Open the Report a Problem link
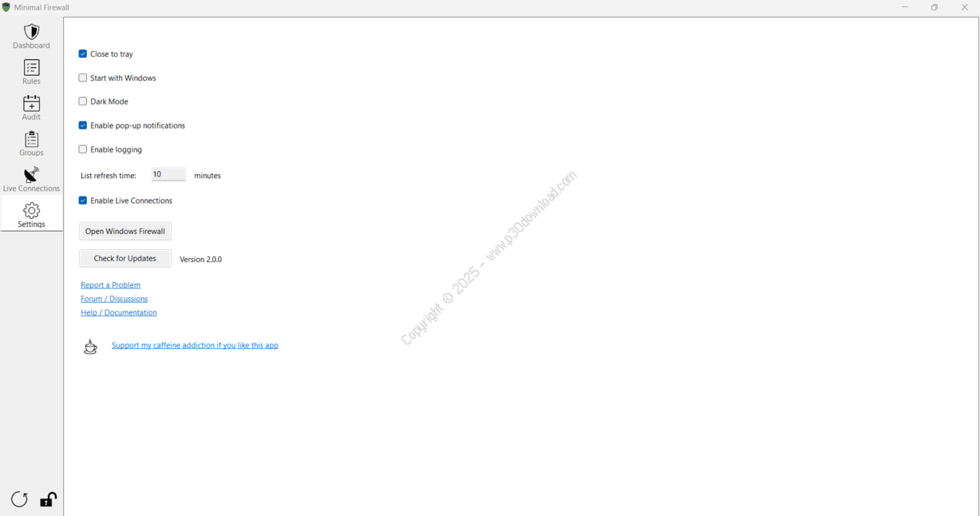The width and height of the screenshot is (980, 516). (x=111, y=285)
